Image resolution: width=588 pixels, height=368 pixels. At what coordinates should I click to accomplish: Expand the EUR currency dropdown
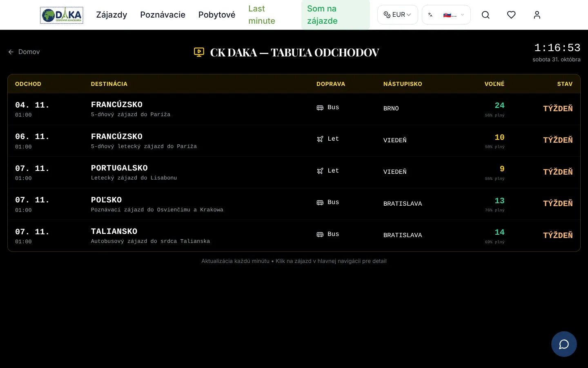pos(397,15)
